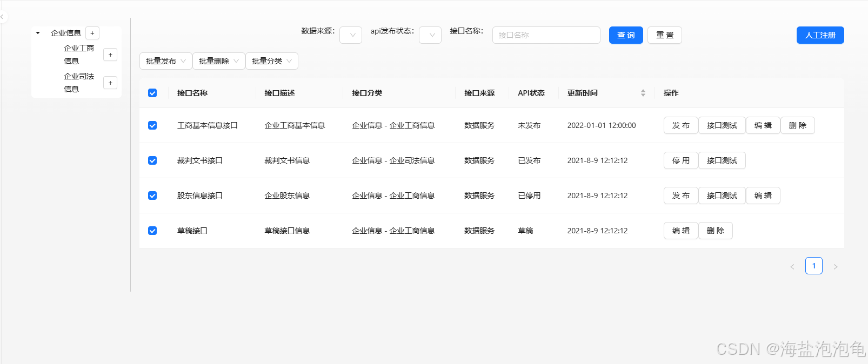Open the 批量发布 dropdown

coord(166,61)
